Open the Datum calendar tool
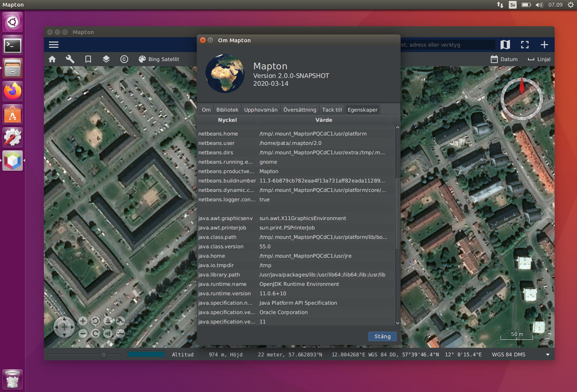577x392 pixels. point(504,59)
